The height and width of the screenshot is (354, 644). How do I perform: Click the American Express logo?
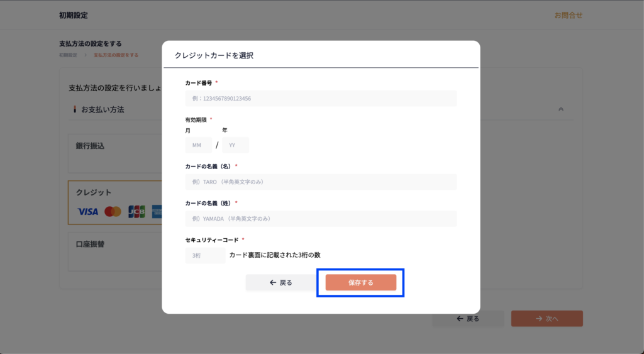pos(157,212)
